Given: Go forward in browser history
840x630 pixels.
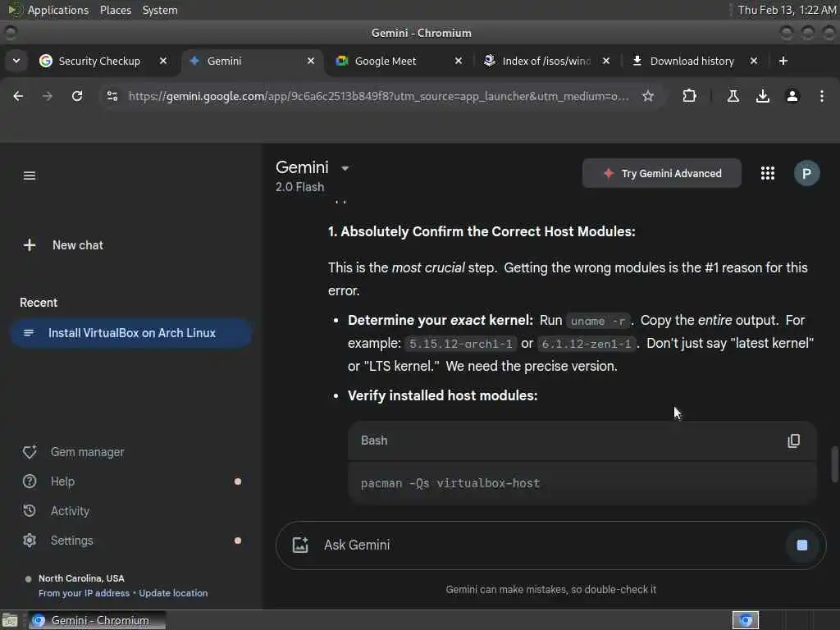Looking at the screenshot, I should pos(47,96).
